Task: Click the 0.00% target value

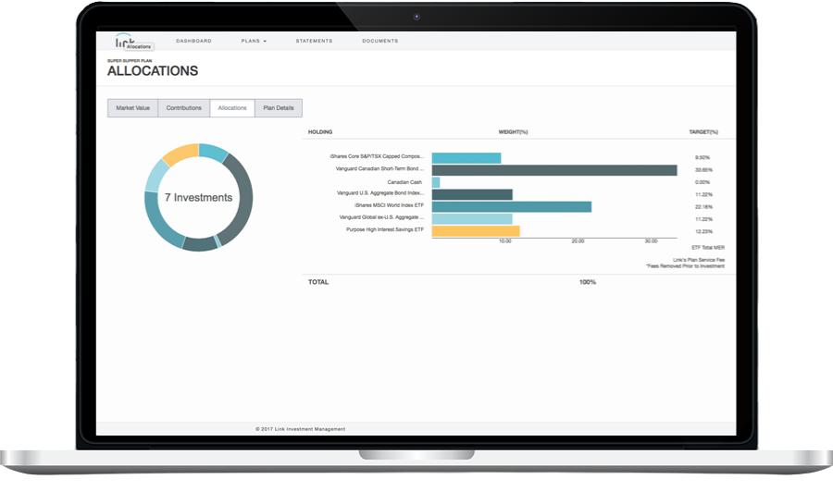Action: (702, 182)
